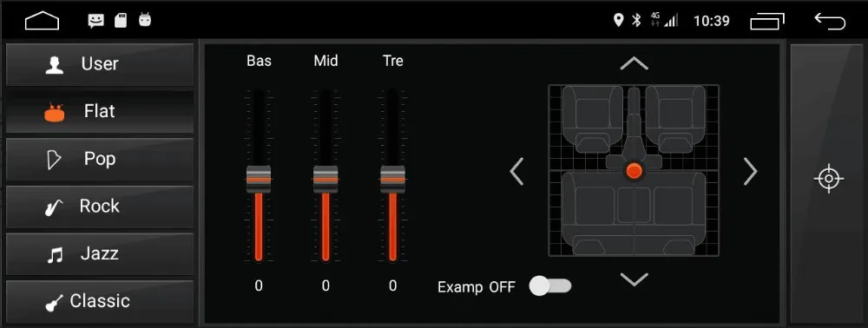Move sound balance backward with down chevron
868x328 pixels.
point(634,279)
